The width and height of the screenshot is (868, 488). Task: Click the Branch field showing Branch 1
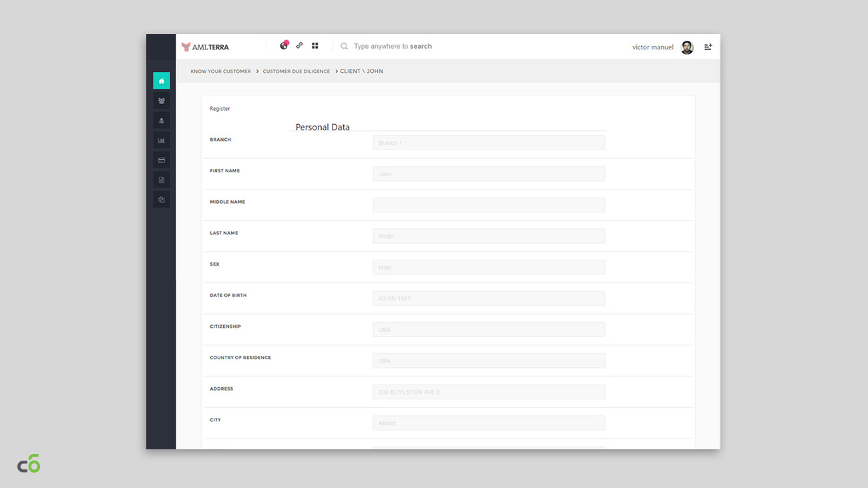pyautogui.click(x=489, y=143)
